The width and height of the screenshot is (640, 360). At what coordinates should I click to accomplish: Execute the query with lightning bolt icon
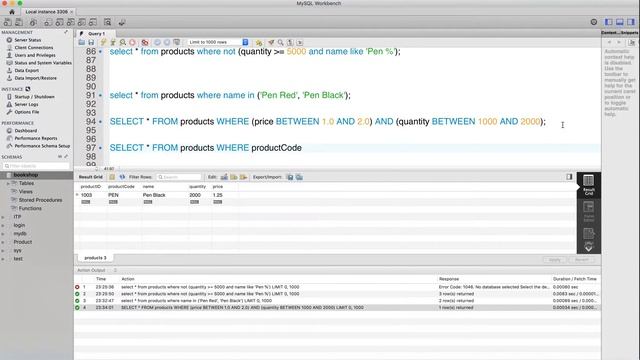coord(103,42)
